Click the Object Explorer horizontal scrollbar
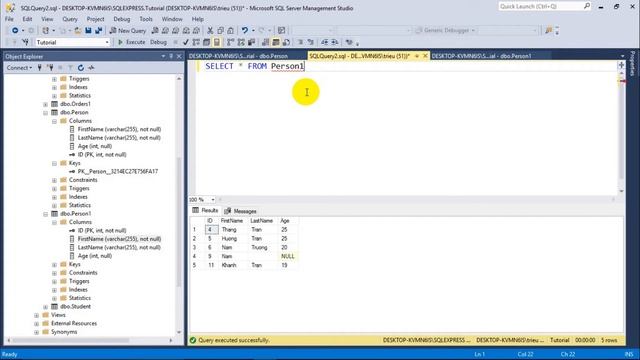640x360 pixels. click(x=71, y=340)
